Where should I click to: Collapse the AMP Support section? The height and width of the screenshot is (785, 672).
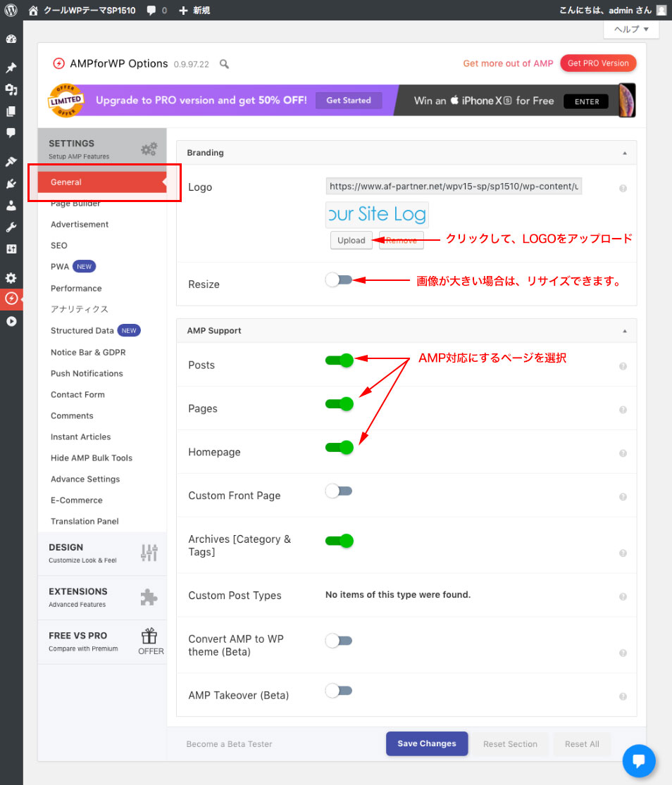tap(624, 331)
